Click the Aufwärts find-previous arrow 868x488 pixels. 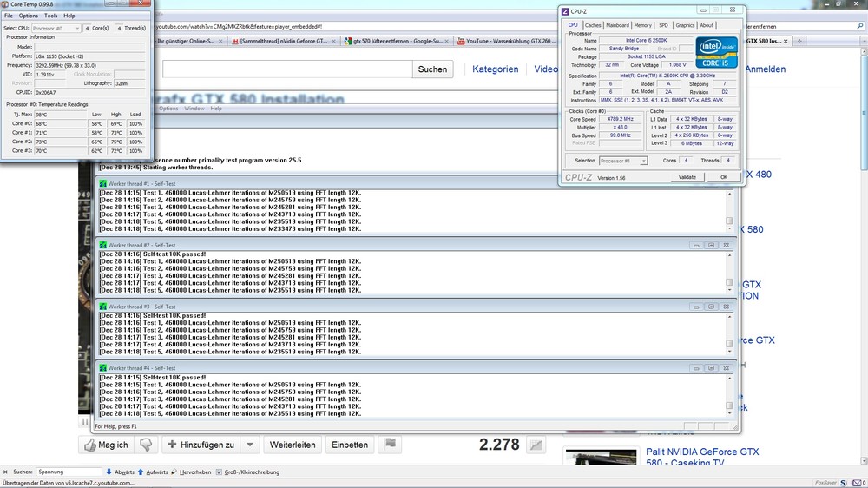tap(152, 472)
